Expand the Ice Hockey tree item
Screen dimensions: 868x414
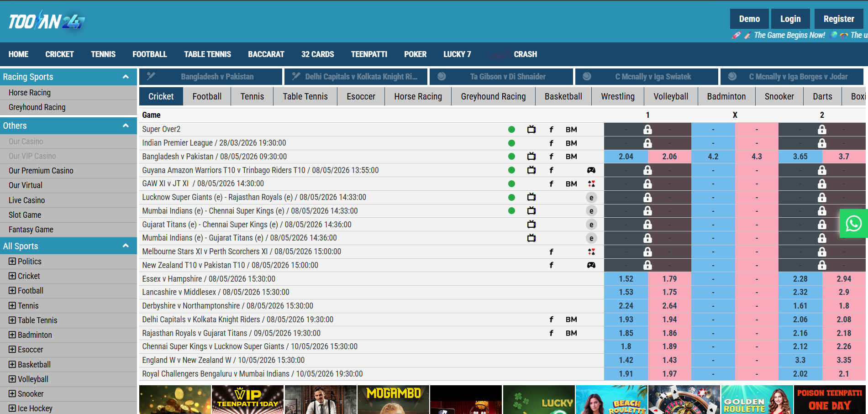12,408
